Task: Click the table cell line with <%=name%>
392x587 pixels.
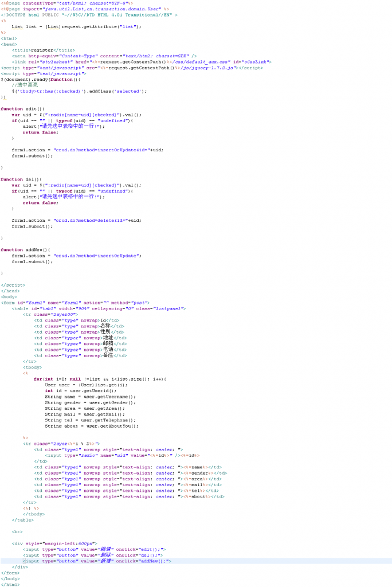Action: 128,467
